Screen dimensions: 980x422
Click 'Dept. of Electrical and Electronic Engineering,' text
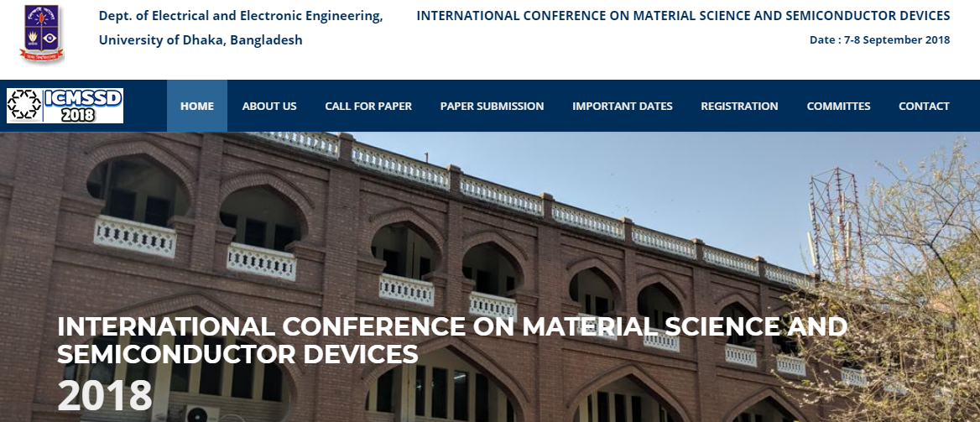[x=241, y=16]
